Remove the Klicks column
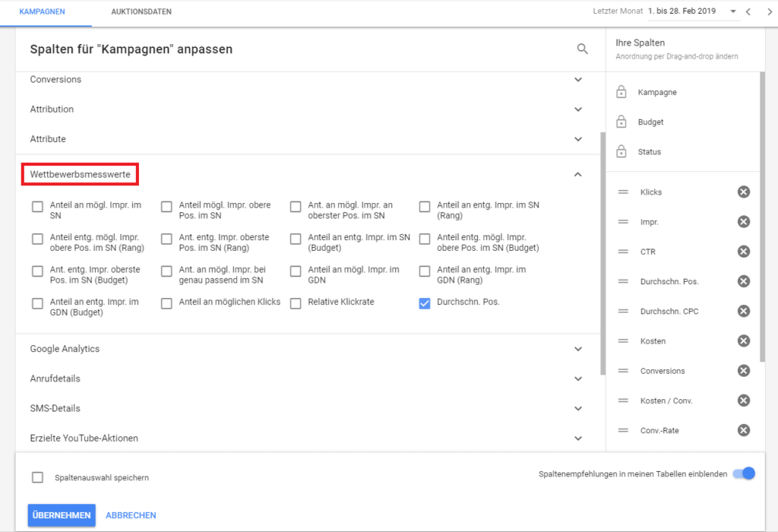 [x=743, y=192]
